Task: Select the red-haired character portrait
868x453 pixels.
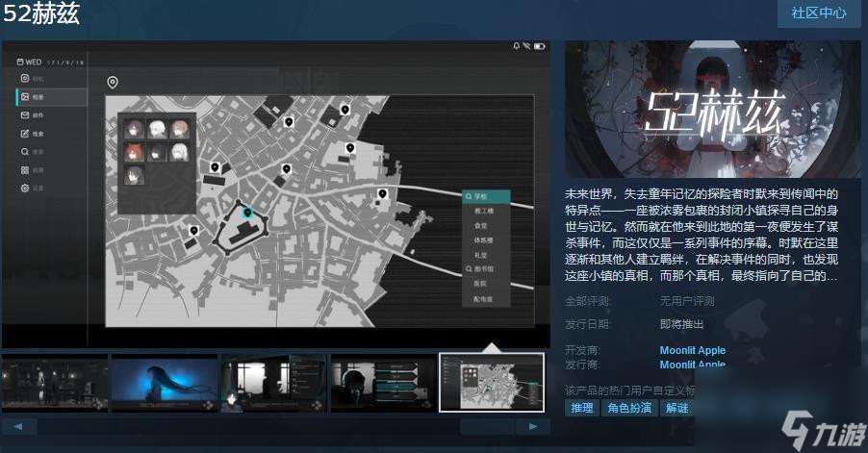Action: click(134, 152)
